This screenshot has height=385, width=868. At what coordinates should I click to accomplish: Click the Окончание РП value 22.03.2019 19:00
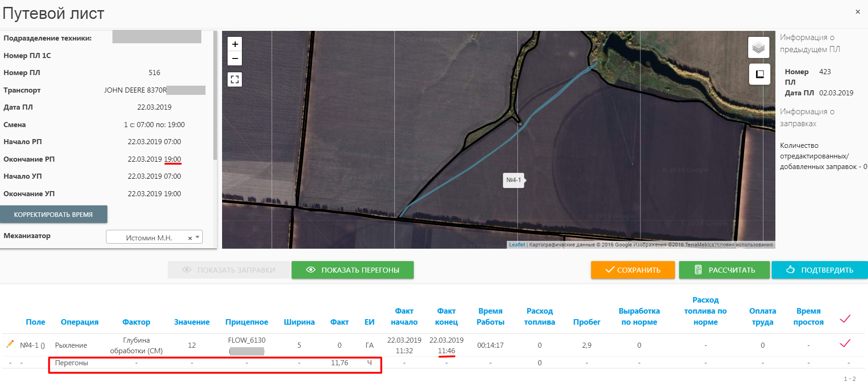[154, 159]
